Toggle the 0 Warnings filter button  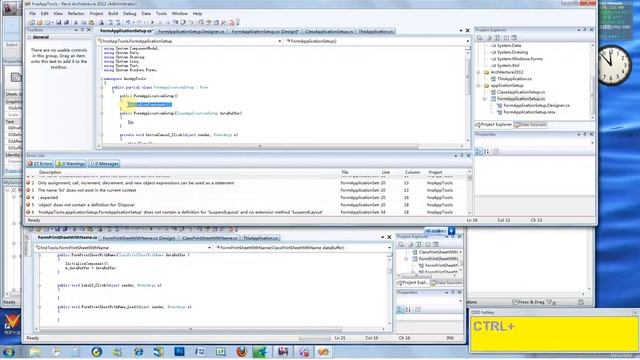(71, 164)
